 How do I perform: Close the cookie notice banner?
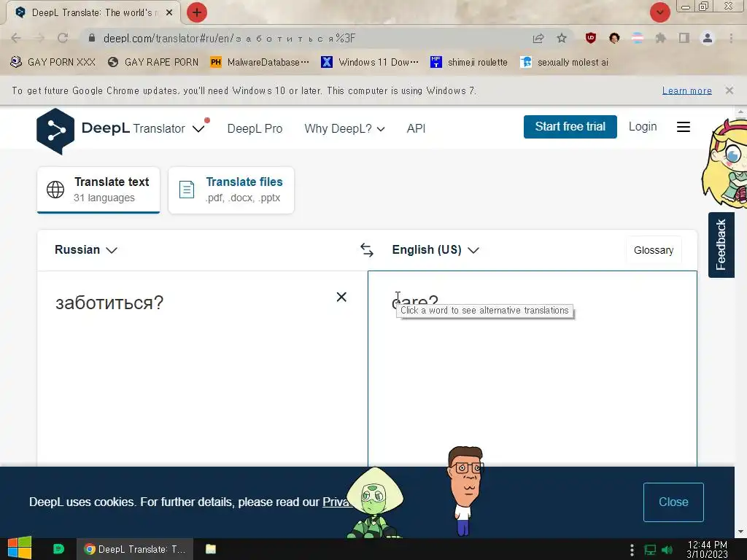pos(673,502)
